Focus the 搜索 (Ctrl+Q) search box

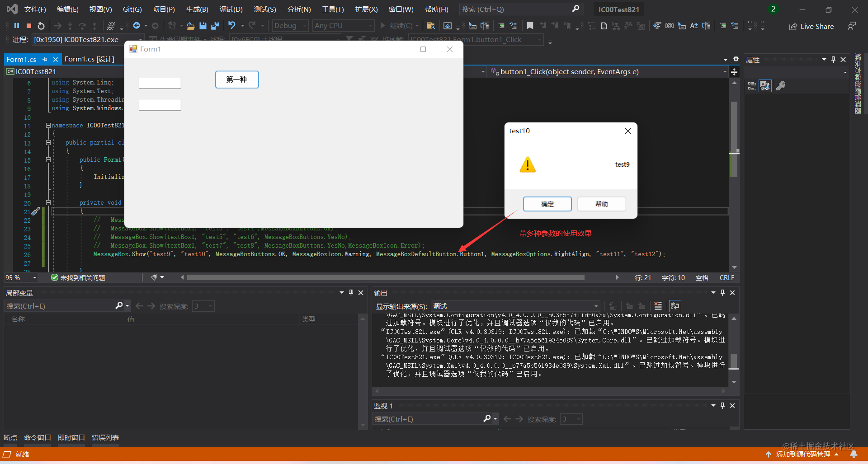[x=521, y=9]
